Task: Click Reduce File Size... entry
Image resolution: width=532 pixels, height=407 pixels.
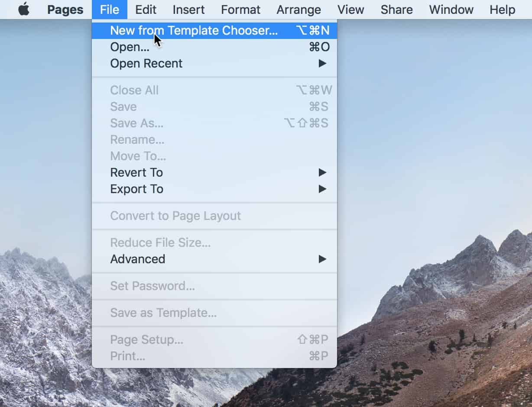Action: [x=214, y=242]
